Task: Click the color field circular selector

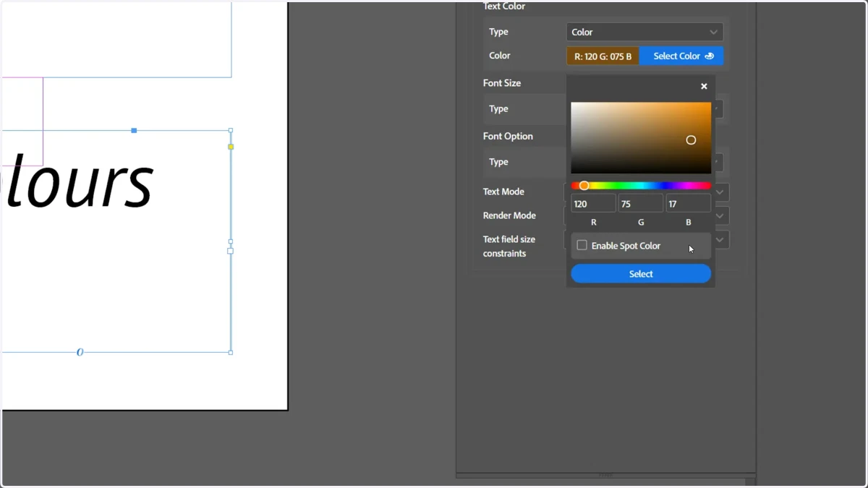Action: [691, 140]
